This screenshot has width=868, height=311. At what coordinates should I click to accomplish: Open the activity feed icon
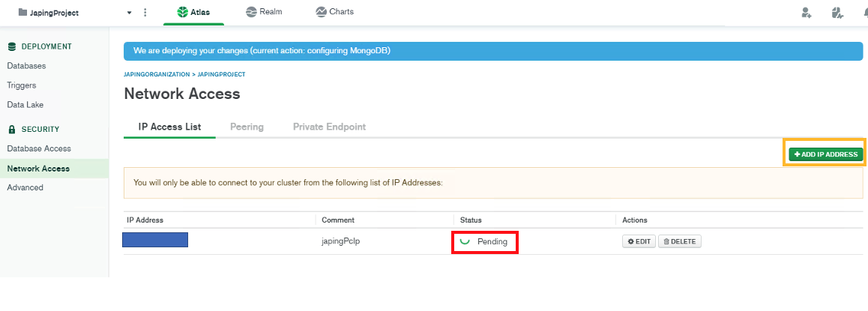(x=837, y=12)
